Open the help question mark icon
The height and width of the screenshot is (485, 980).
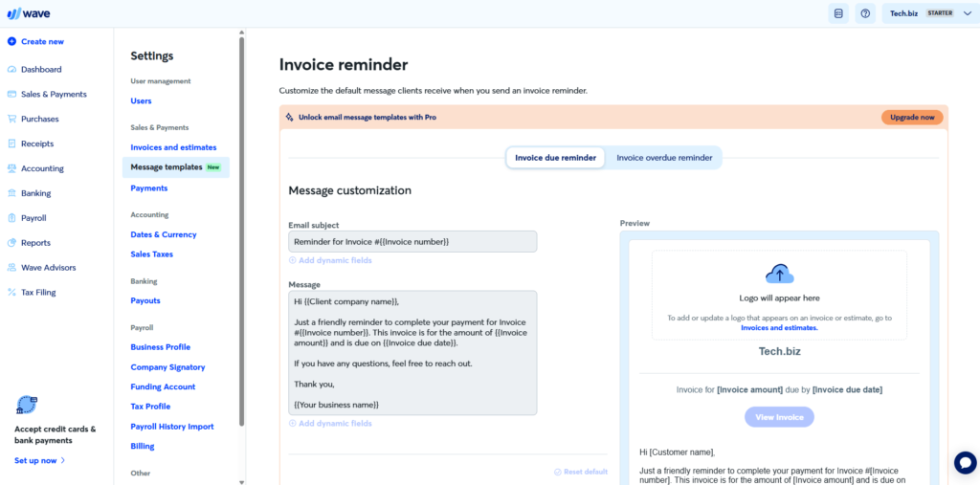tap(865, 13)
